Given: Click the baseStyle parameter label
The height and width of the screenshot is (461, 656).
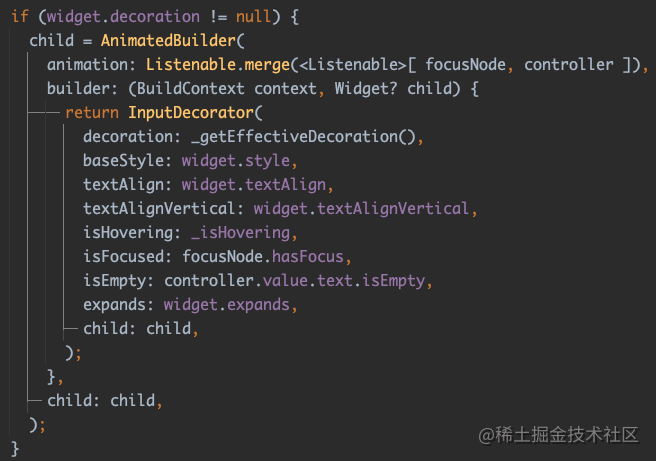Looking at the screenshot, I should (x=125, y=161).
